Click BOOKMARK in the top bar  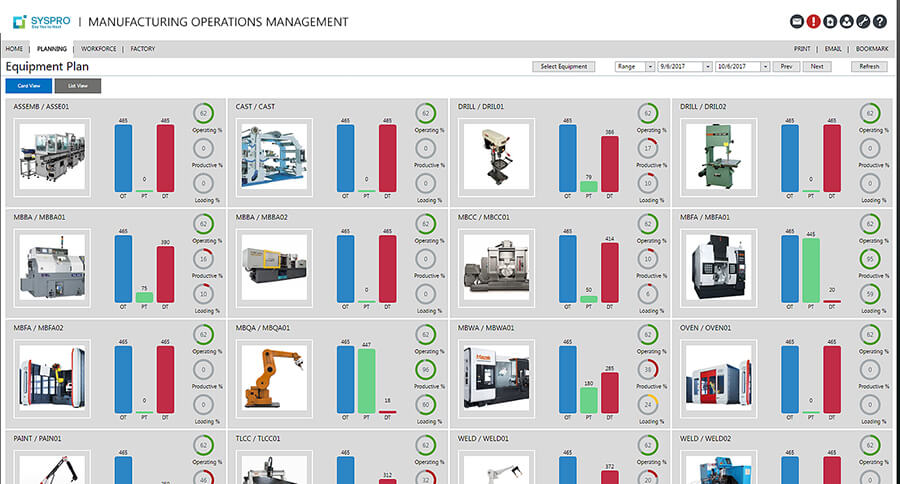point(872,49)
